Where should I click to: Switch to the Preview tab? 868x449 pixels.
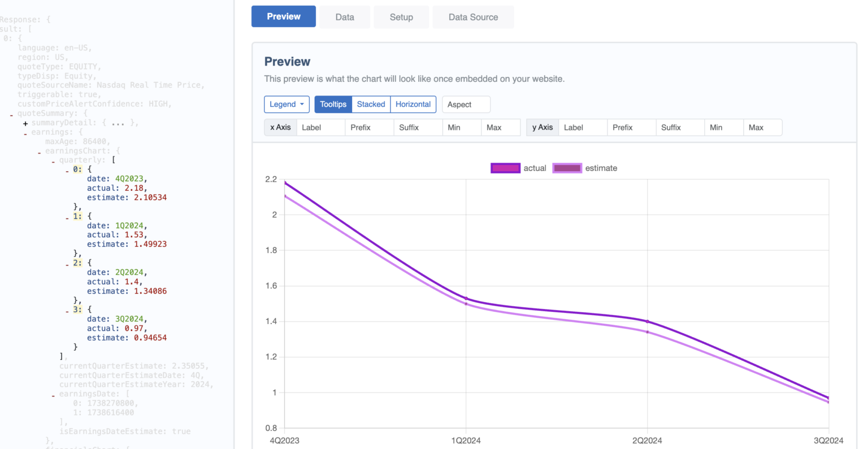[x=283, y=16]
